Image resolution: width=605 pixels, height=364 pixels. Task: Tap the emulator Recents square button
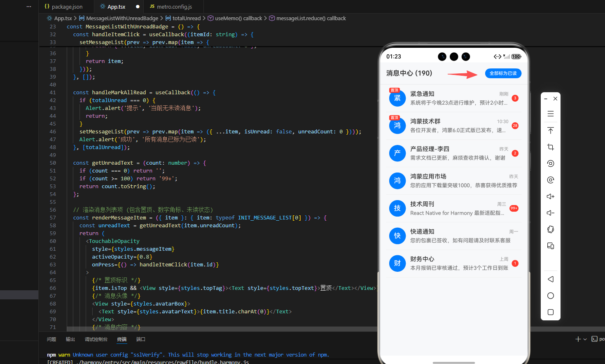550,312
